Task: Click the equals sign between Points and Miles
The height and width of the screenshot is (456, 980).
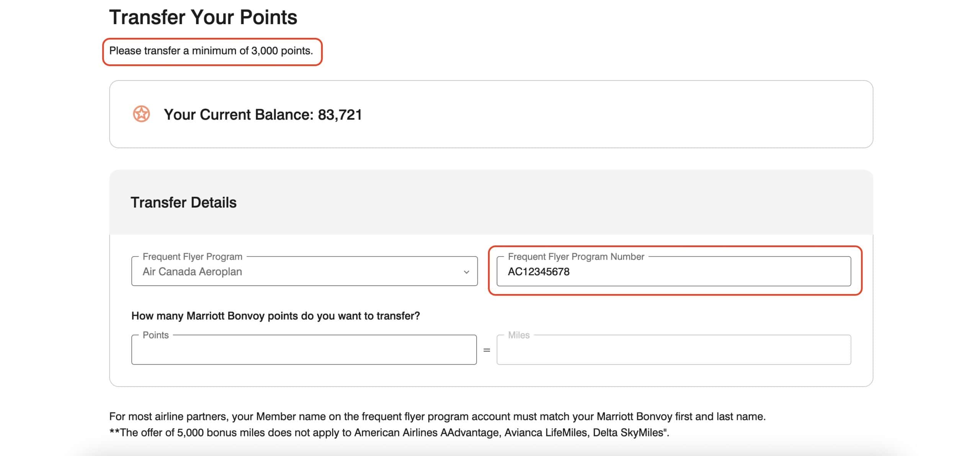Action: coord(487,350)
